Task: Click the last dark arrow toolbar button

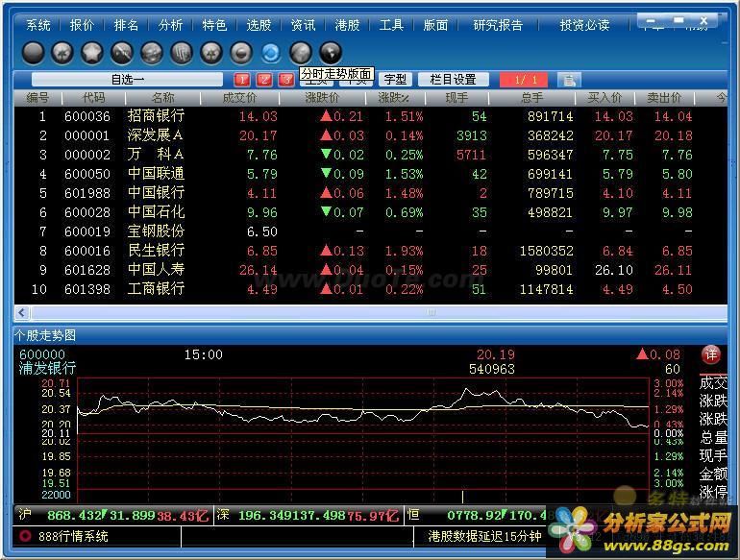Action: pos(331,53)
